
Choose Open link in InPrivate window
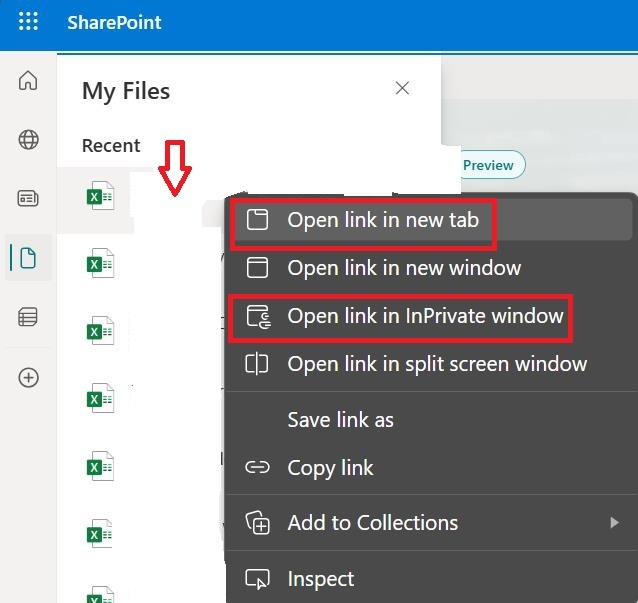pyautogui.click(x=432, y=316)
